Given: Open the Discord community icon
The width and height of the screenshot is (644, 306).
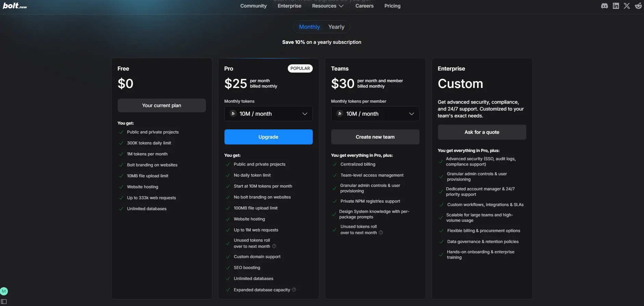Looking at the screenshot, I should pyautogui.click(x=605, y=6).
